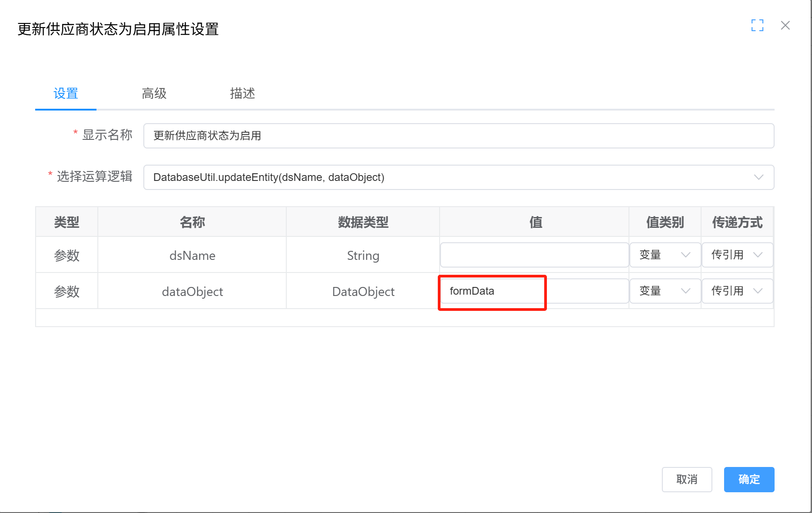This screenshot has width=812, height=513.
Task: Switch to the 描述 tab
Action: coord(242,93)
